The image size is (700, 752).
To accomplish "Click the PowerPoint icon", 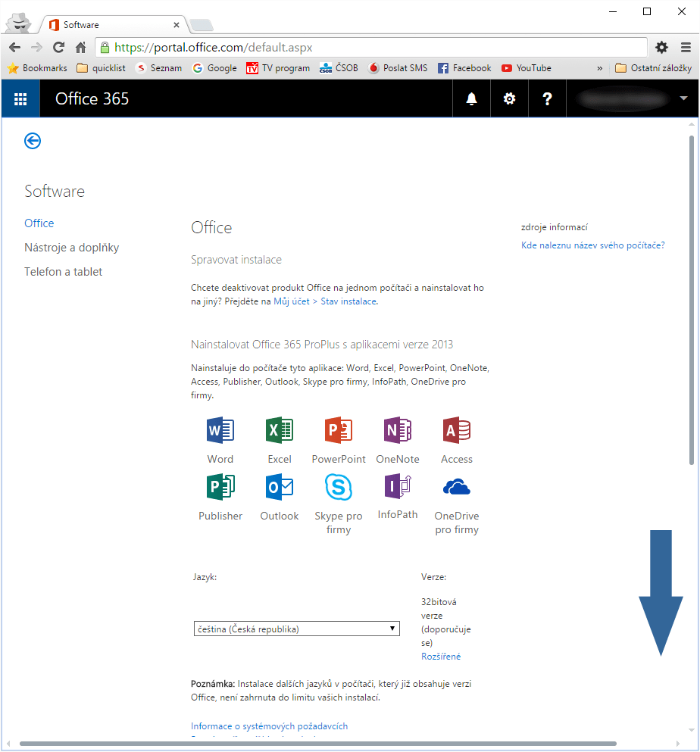I will pos(338,429).
